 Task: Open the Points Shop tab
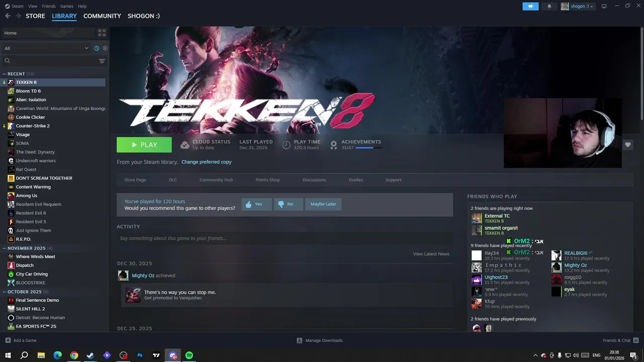click(267, 180)
